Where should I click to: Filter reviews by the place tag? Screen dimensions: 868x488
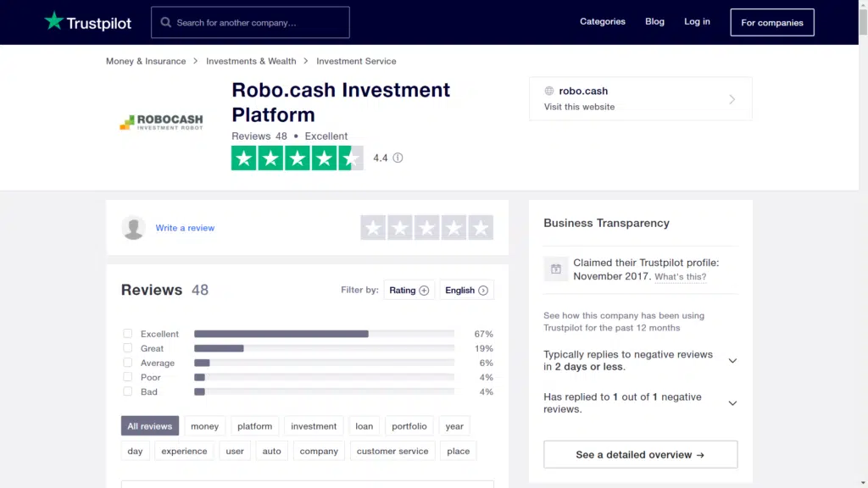click(459, 451)
